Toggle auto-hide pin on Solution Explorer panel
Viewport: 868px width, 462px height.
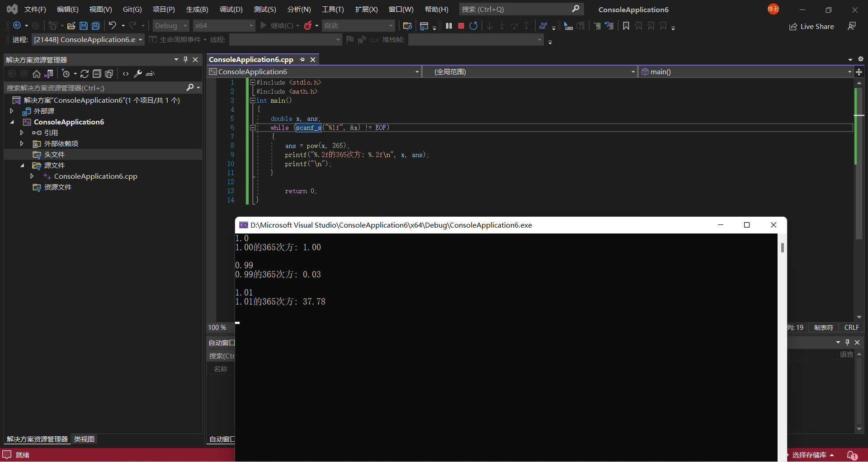[185, 60]
